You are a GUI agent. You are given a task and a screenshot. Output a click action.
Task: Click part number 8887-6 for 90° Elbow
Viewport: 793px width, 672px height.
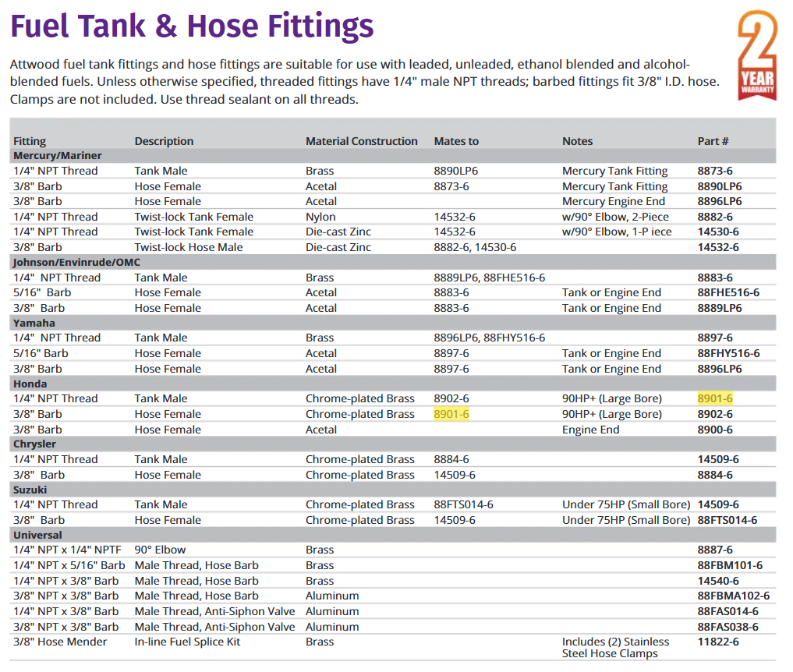point(714,550)
